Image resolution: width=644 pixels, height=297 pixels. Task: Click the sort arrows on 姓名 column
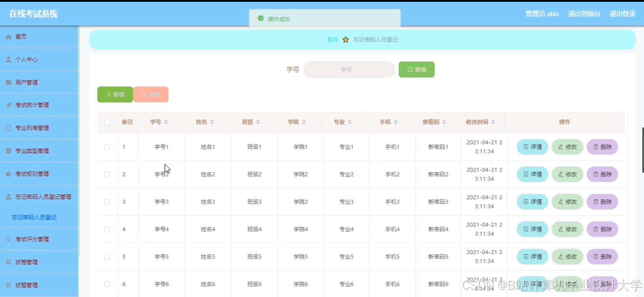click(212, 122)
